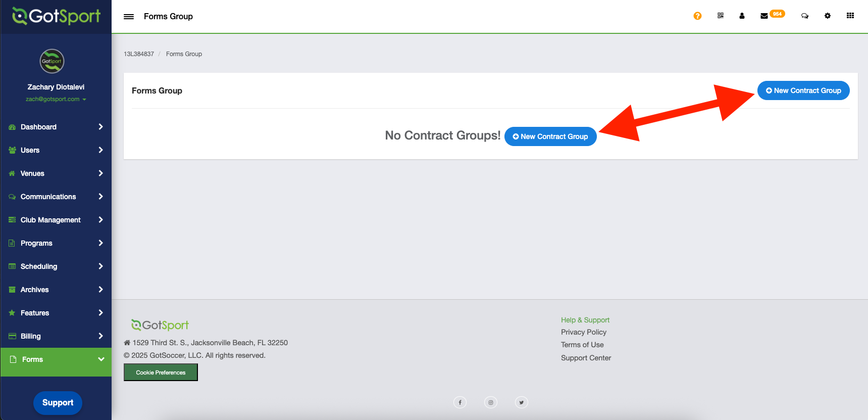Open the QR code icon in top bar
The height and width of the screenshot is (420, 868).
(x=721, y=16)
